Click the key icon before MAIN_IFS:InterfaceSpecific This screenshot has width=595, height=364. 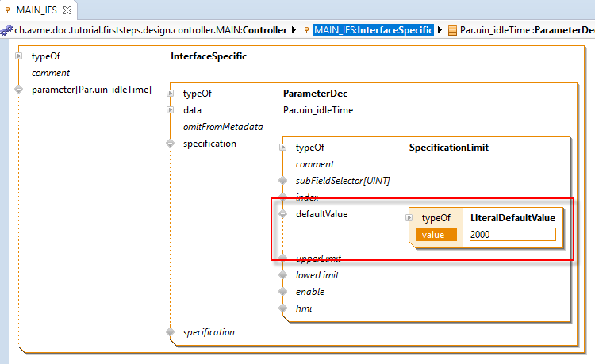(306, 30)
